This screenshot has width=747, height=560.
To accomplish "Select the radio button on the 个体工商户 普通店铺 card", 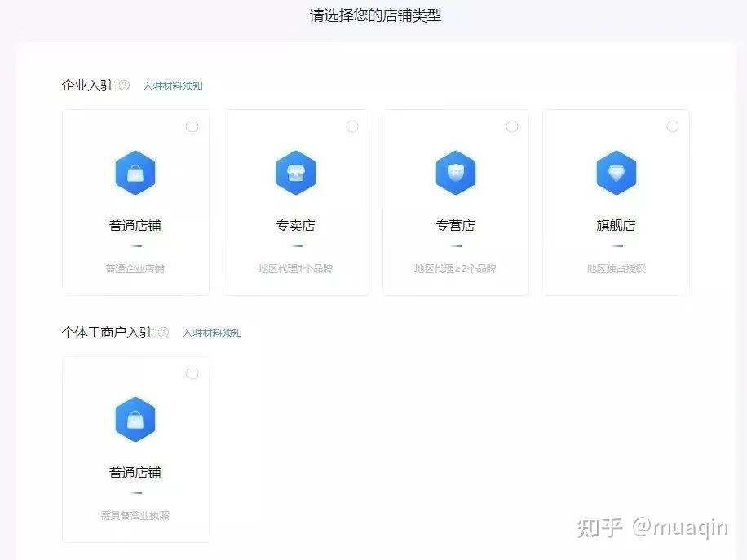I will (x=192, y=373).
